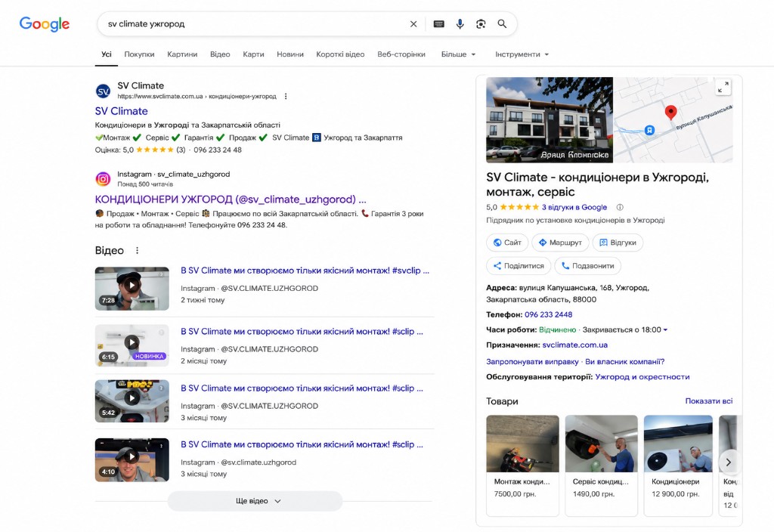Click the Поділитися share button

(519, 265)
